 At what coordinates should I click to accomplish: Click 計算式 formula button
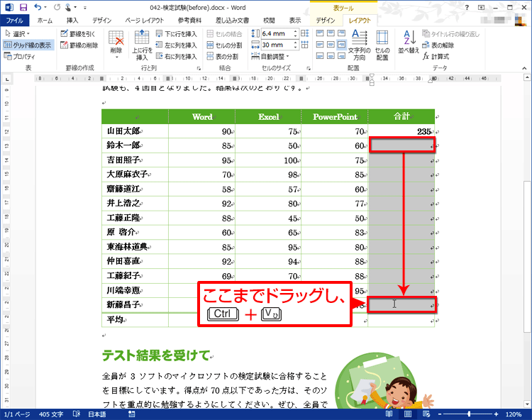pos(436,56)
